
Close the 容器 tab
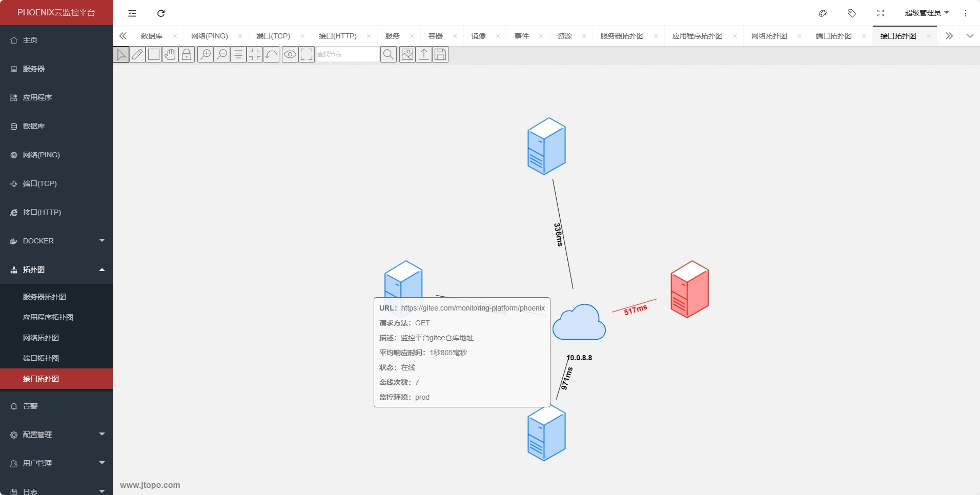tap(455, 36)
